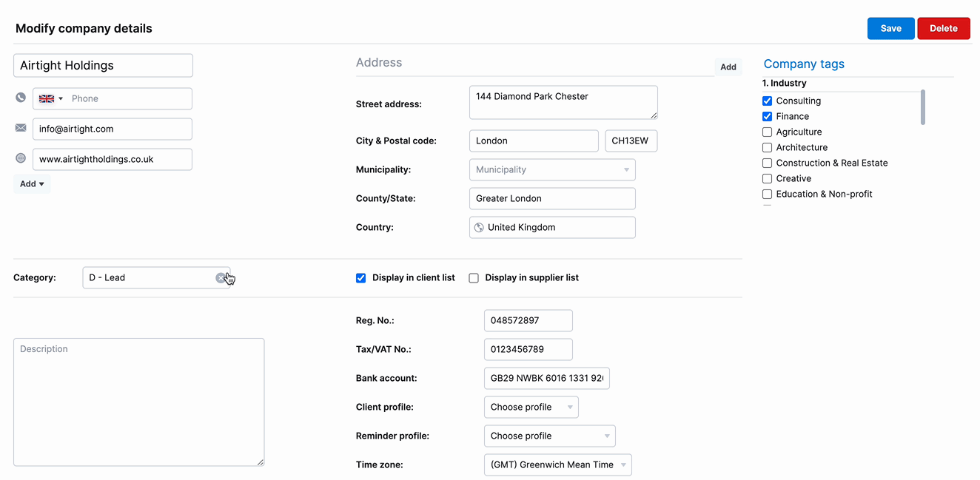980x480 pixels.
Task: Enable the Creative industry tag
Action: click(767, 178)
